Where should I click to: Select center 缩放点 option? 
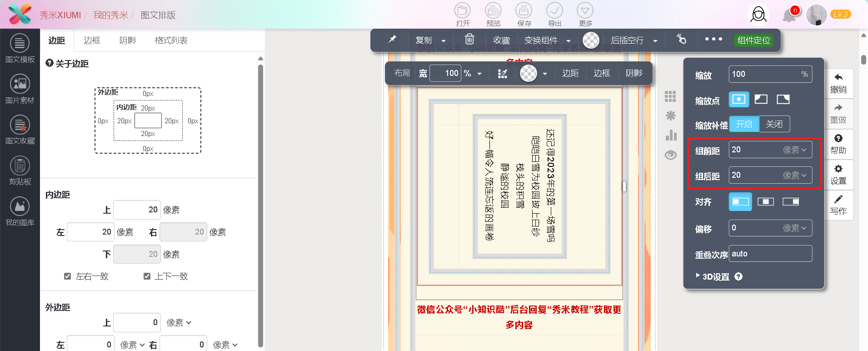[x=739, y=99]
